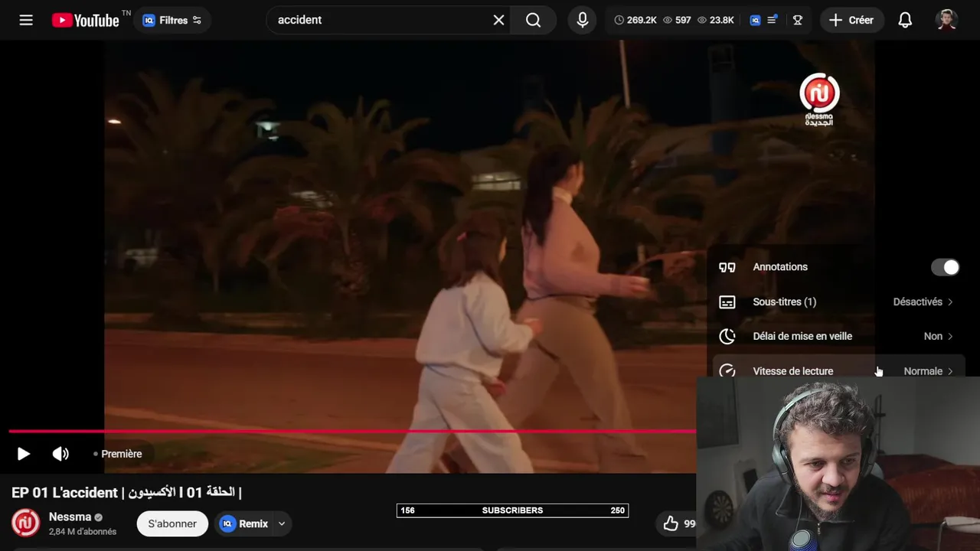Run search with the magnifier button
This screenshot has height=551, width=980.
pos(534,20)
